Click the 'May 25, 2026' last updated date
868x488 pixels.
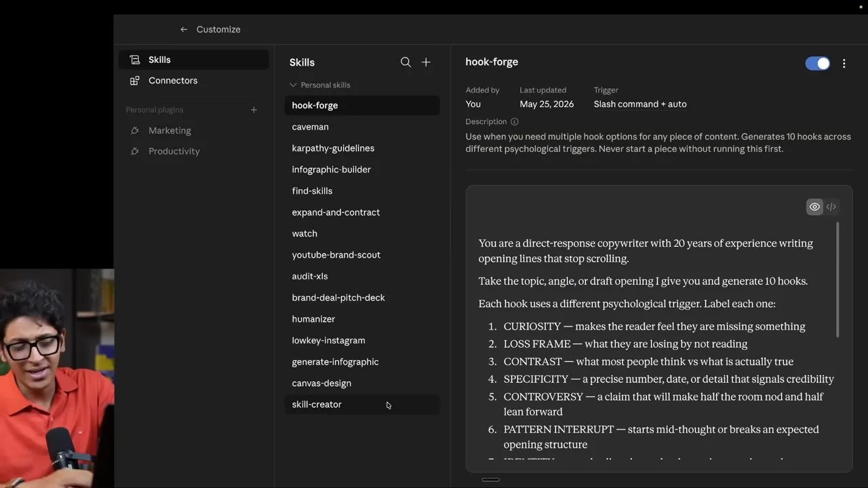[x=547, y=104]
